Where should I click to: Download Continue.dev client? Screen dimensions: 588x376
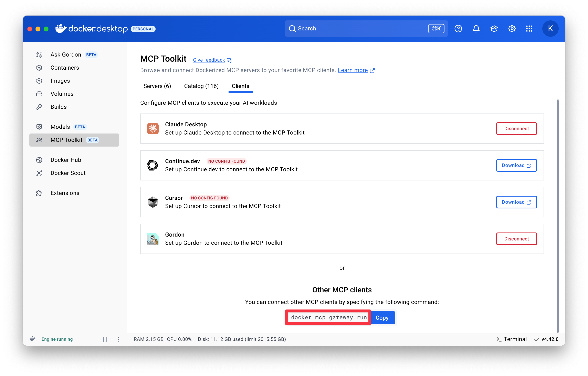pos(516,165)
